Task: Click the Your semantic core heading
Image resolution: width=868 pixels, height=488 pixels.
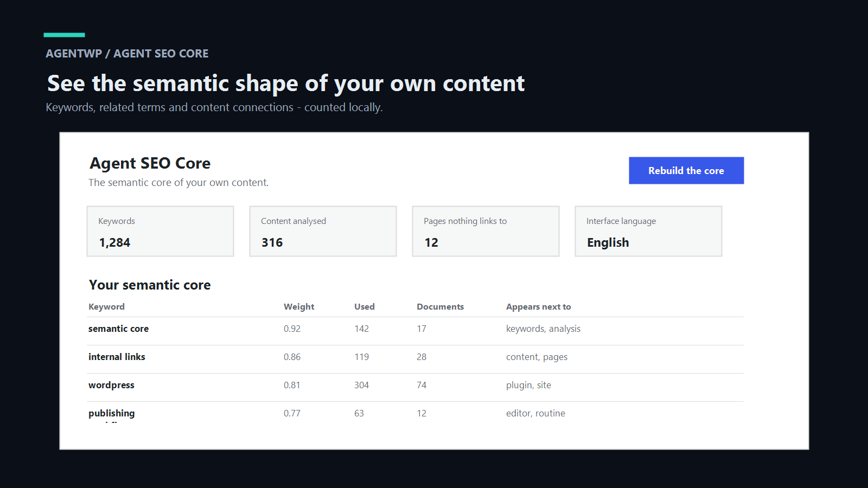Action: point(150,285)
